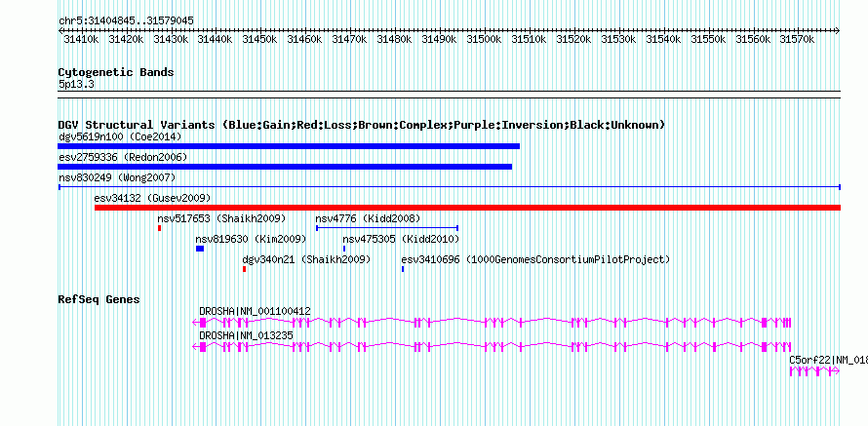Click the DROSHA|NM_001100412 text label

coord(255,312)
